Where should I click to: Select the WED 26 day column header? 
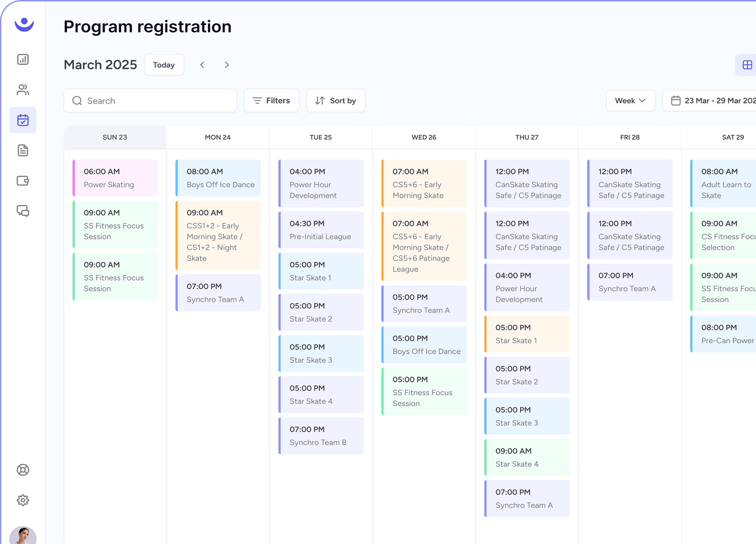tap(424, 137)
